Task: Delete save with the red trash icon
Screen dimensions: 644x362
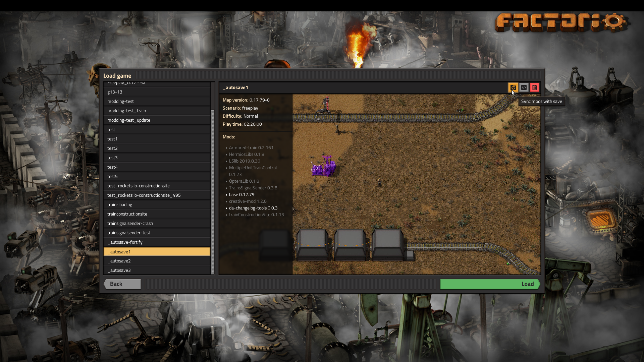Action: 535,87
